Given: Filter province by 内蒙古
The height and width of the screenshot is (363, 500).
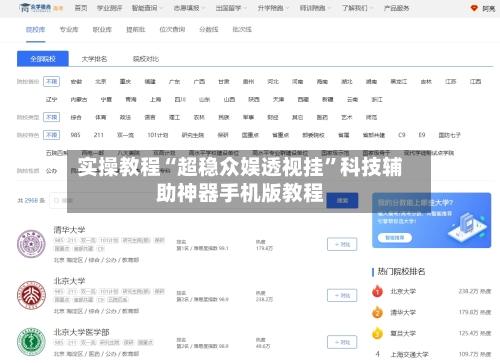Looking at the screenshot, I should click(79, 99).
